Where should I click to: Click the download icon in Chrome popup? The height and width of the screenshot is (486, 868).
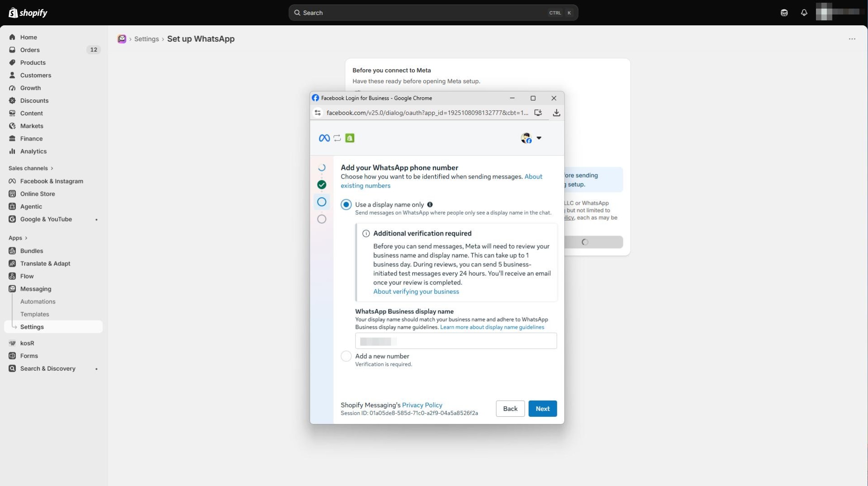pos(557,113)
